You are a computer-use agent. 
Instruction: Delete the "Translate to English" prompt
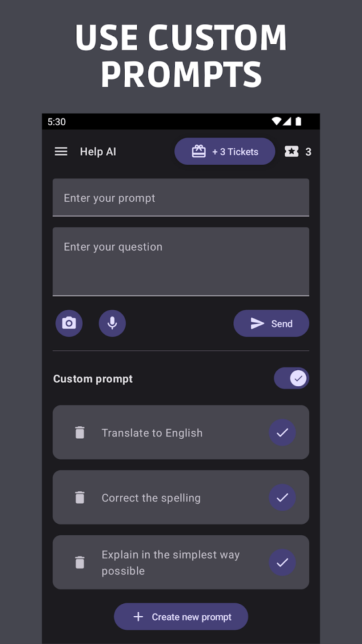point(80,432)
